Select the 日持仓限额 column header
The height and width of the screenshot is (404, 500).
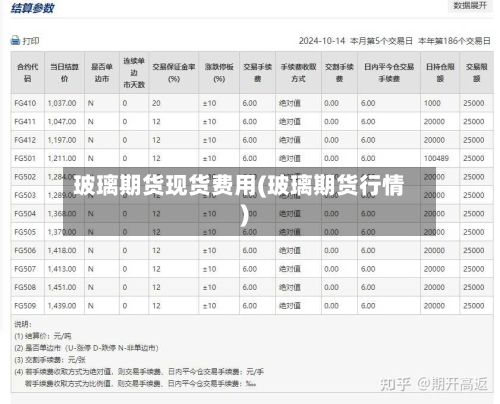pyautogui.click(x=440, y=73)
